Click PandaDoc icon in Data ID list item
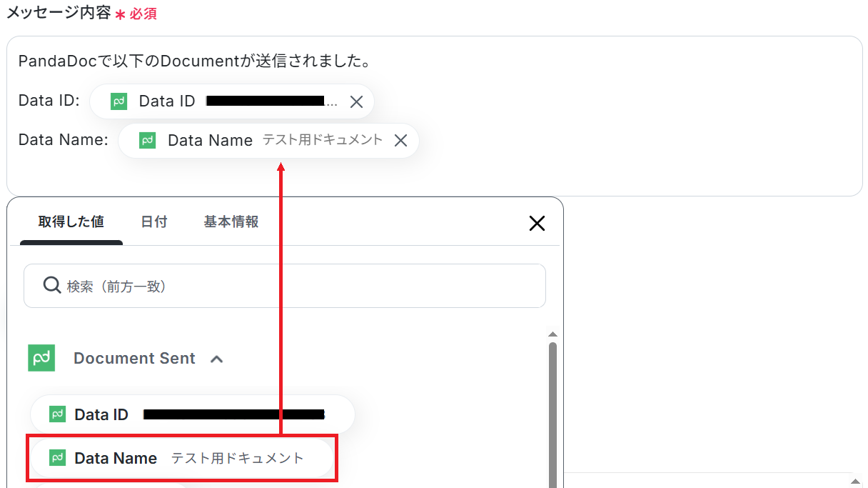 [x=57, y=414]
